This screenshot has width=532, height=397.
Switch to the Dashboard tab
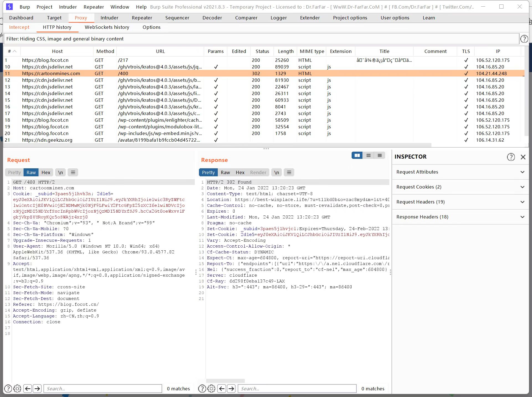21,18
